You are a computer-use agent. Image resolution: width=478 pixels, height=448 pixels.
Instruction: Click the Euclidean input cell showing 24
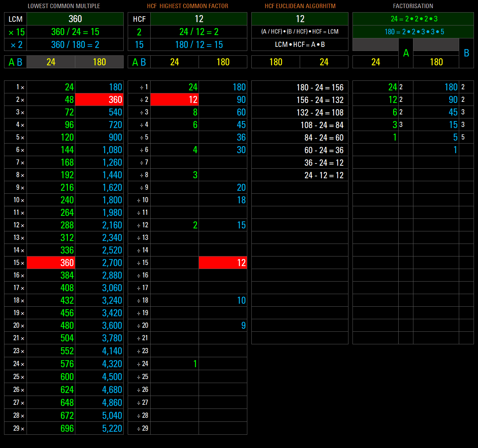[324, 62]
